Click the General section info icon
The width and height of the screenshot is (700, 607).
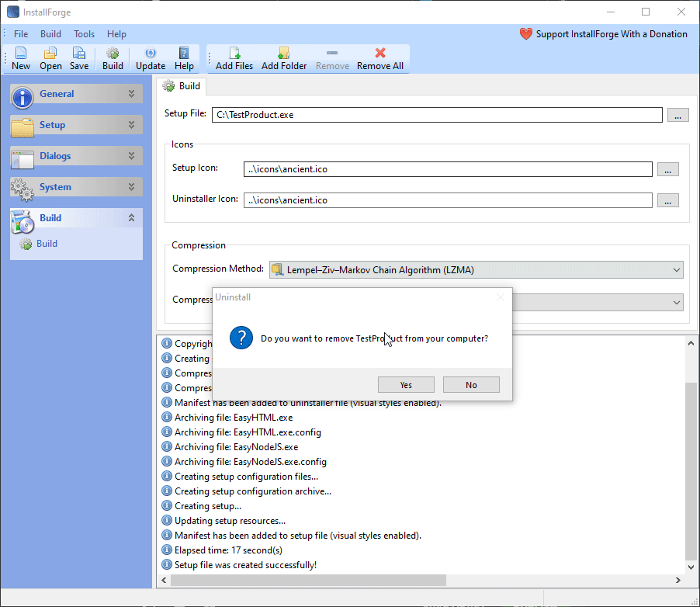coord(23,97)
